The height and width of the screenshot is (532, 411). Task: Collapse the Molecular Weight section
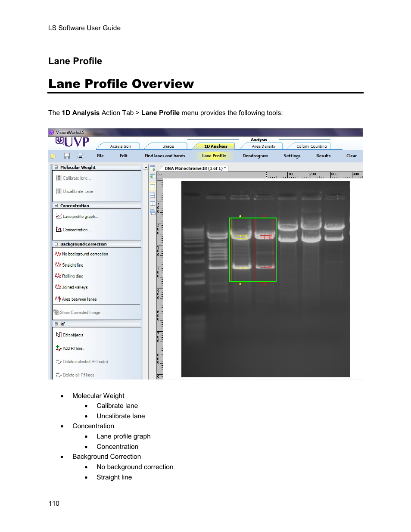pos(56,167)
